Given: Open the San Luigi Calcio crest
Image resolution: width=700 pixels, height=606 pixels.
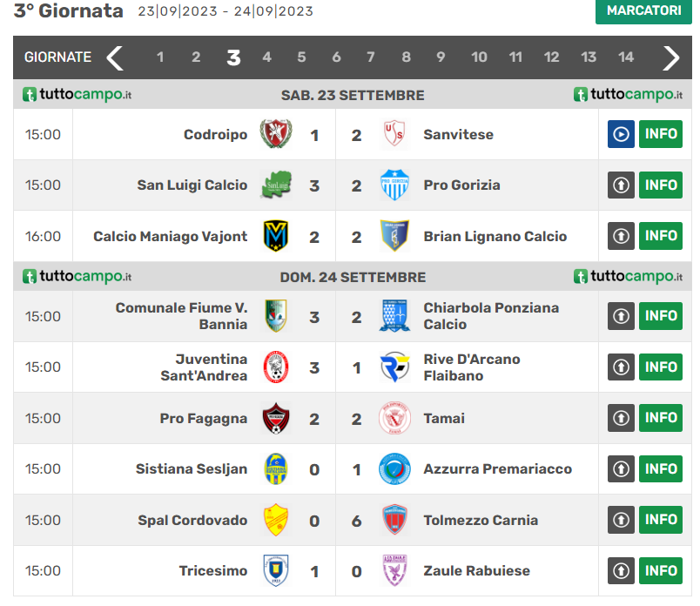Looking at the screenshot, I should tap(276, 185).
